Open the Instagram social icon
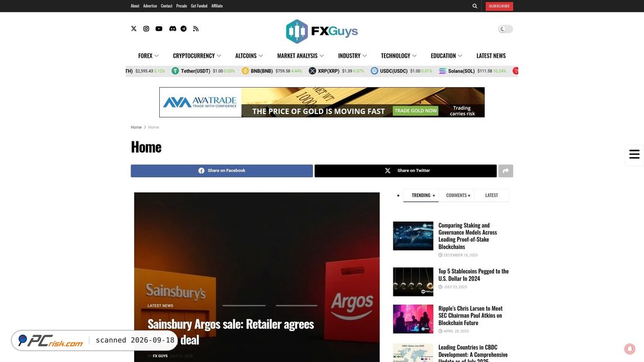 (146, 29)
